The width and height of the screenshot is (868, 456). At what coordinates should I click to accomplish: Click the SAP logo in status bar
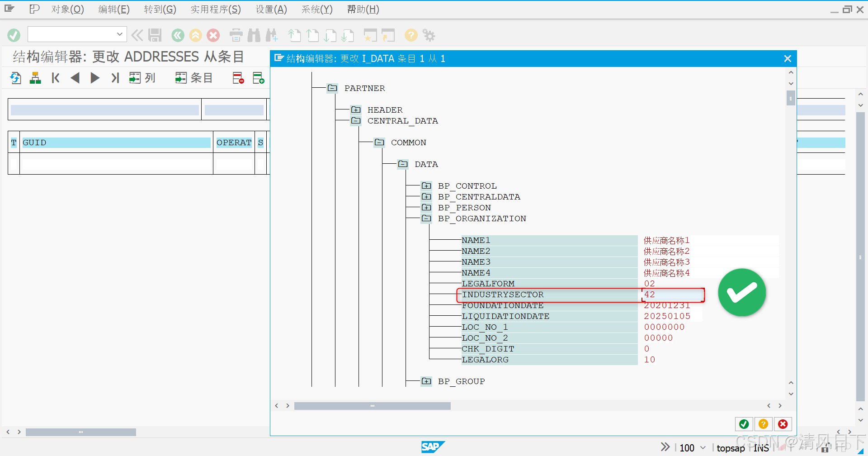point(433,447)
